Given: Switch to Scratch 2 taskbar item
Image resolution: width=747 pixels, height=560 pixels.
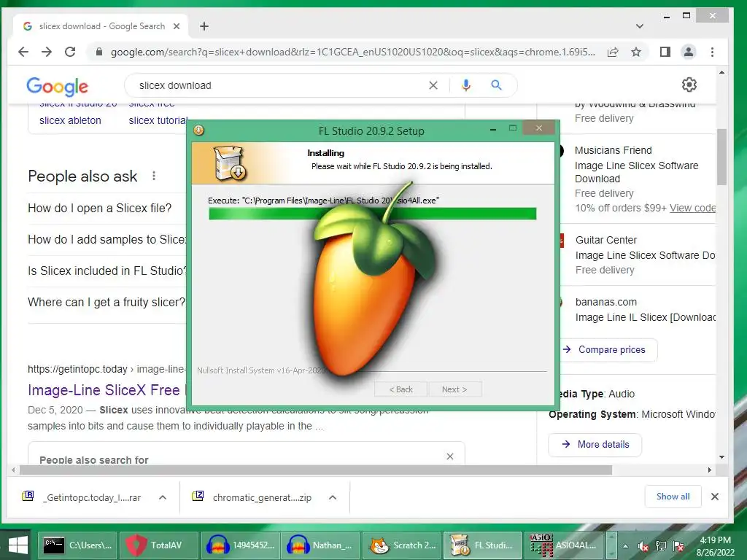Looking at the screenshot, I should pyautogui.click(x=400, y=545).
